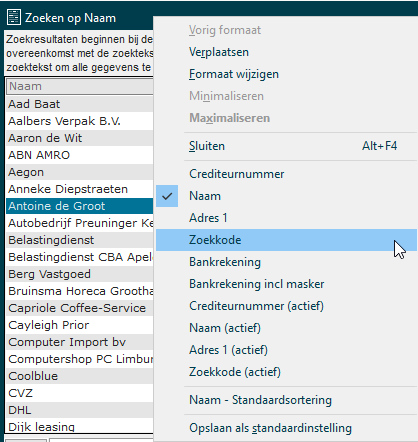Choose Bankrekening menu entry
The width and height of the screenshot is (418, 442).
pyautogui.click(x=286, y=262)
